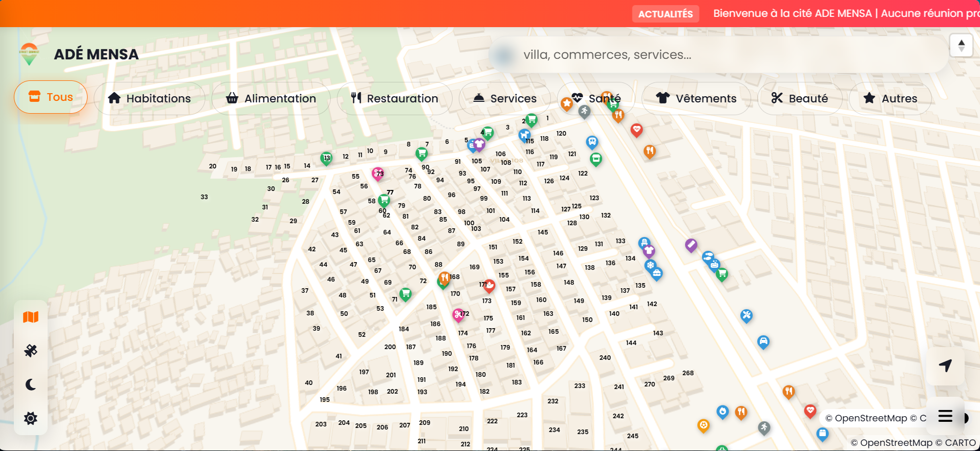
Task: Switch to satellite view
Action: [x=31, y=351]
